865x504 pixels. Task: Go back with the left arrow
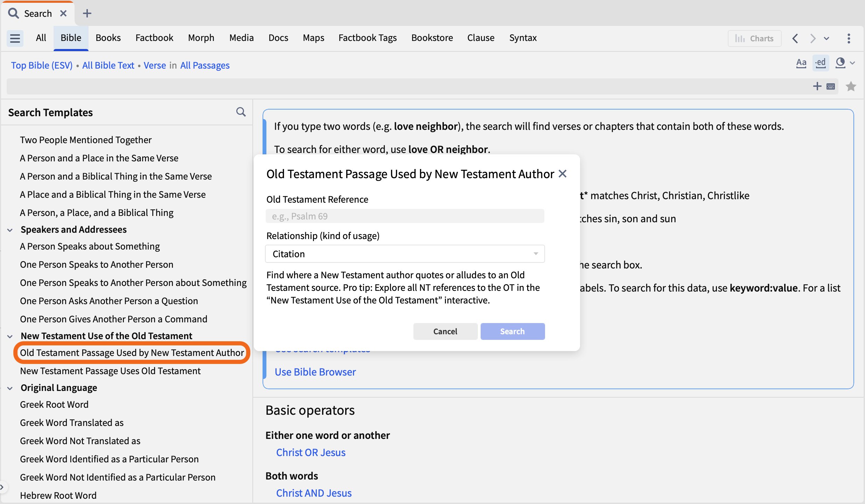point(795,38)
